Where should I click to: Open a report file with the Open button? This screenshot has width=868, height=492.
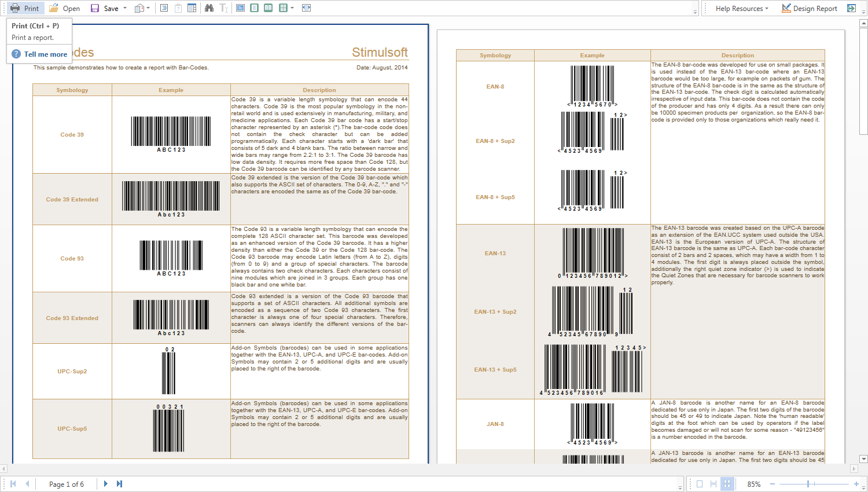click(64, 8)
